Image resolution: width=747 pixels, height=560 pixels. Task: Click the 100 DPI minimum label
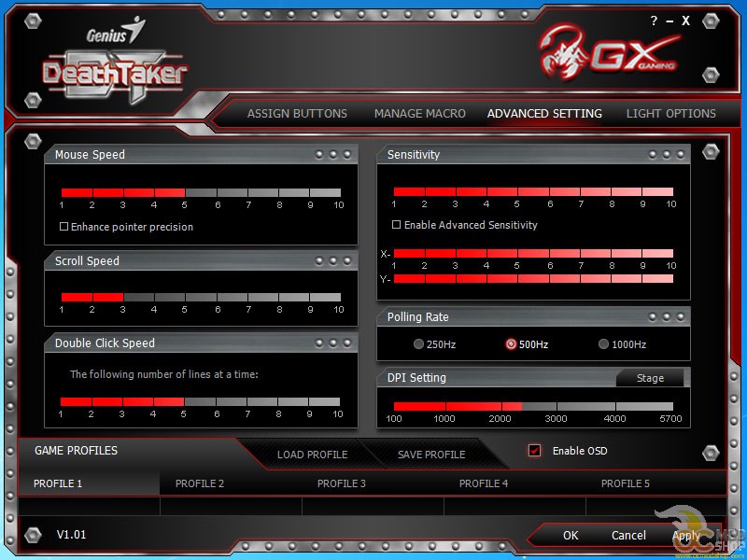393,419
